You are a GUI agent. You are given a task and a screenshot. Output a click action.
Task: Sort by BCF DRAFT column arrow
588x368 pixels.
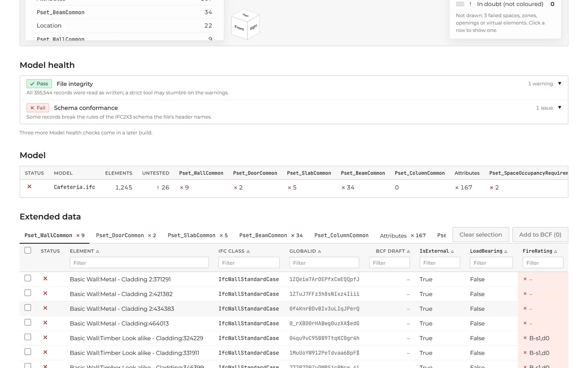coord(408,251)
